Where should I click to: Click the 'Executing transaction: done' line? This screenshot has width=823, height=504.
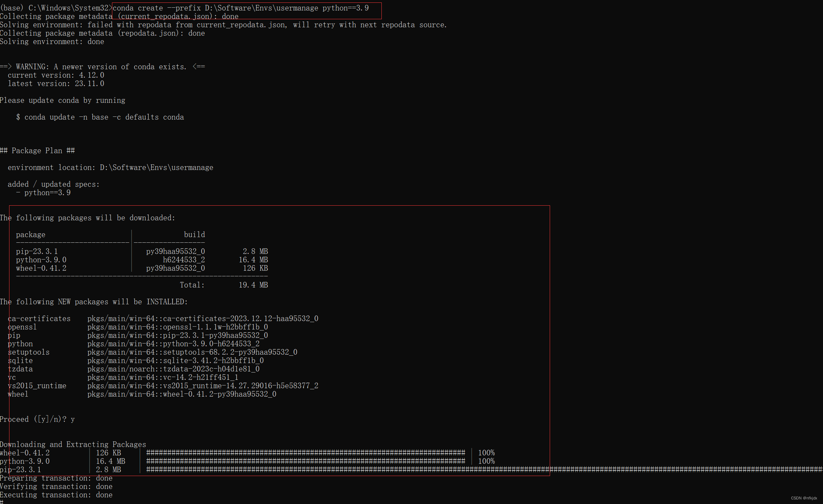[56, 495]
